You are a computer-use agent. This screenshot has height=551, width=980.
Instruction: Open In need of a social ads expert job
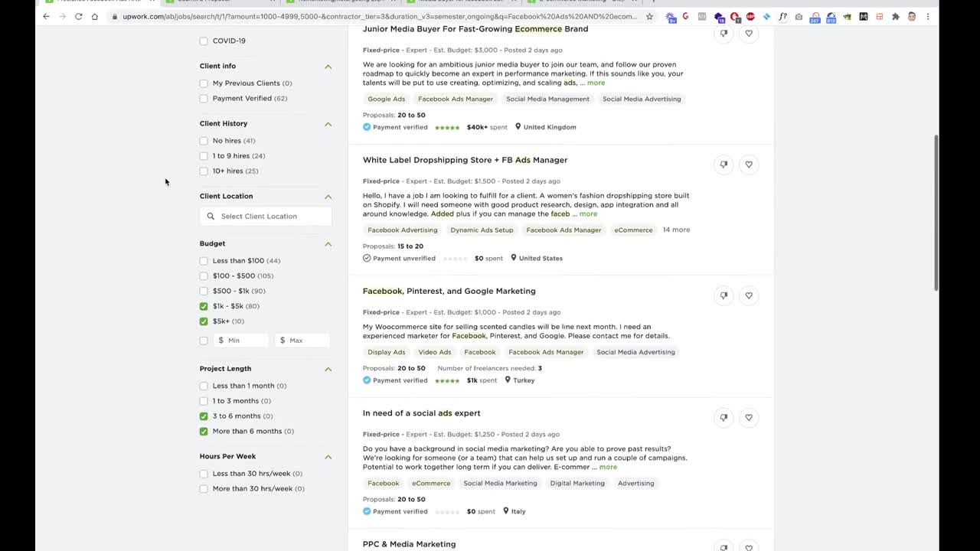[421, 413]
